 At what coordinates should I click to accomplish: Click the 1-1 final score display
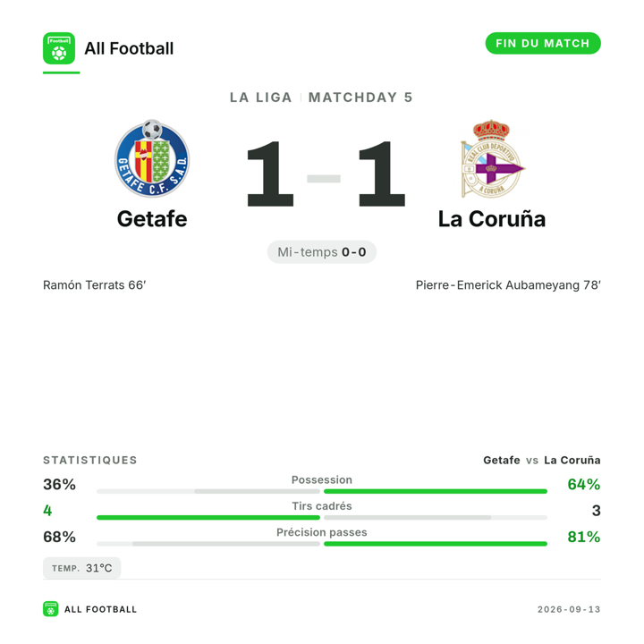[x=326, y=174]
